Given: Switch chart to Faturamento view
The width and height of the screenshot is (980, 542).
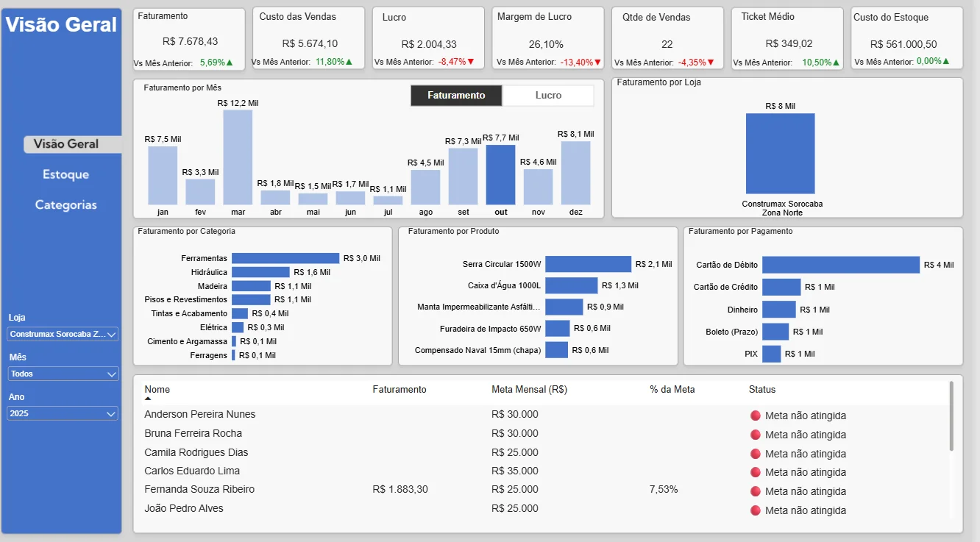Looking at the screenshot, I should 456,96.
